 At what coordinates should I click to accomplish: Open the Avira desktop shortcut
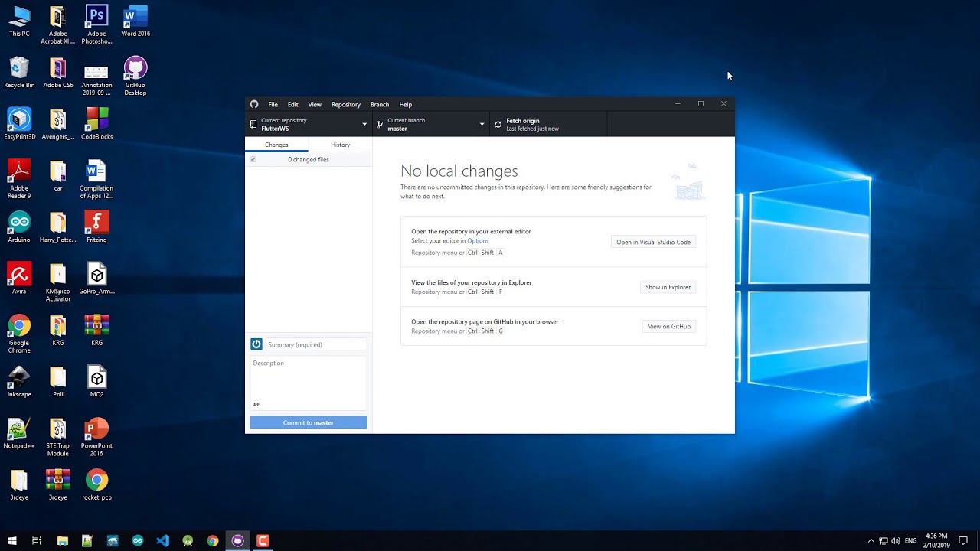(x=19, y=279)
